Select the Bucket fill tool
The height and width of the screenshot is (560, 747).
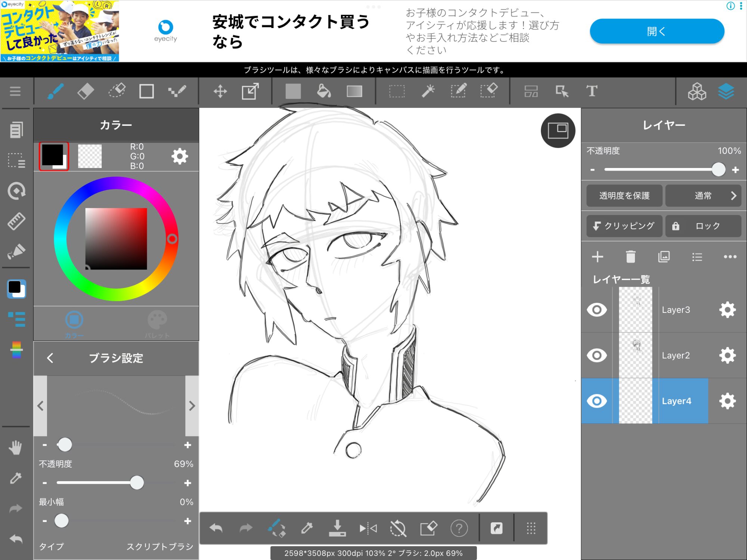[x=323, y=91]
